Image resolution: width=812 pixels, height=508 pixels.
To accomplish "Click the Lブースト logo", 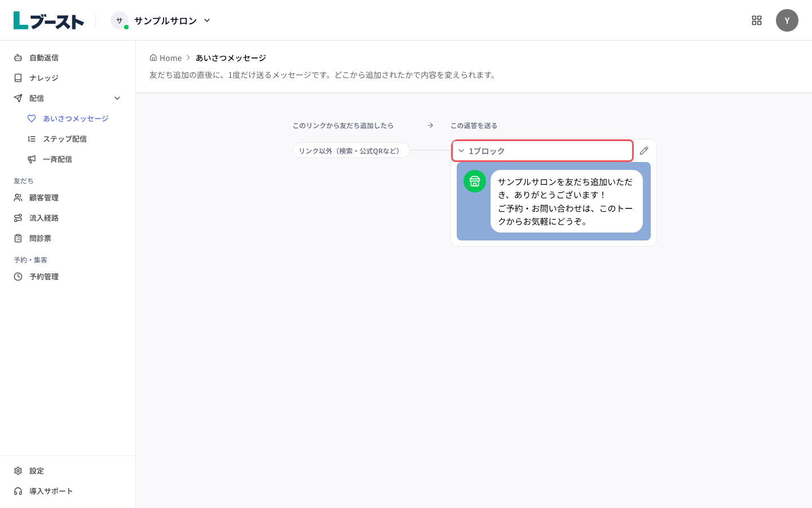I will tap(48, 20).
